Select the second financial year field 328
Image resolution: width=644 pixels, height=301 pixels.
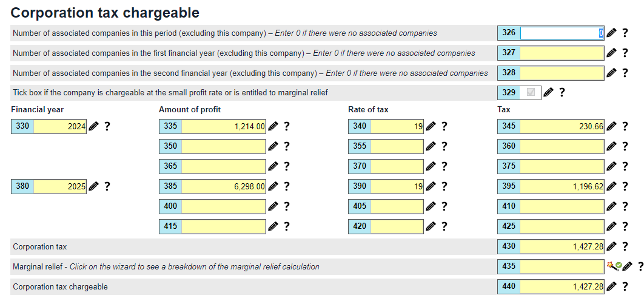point(562,73)
